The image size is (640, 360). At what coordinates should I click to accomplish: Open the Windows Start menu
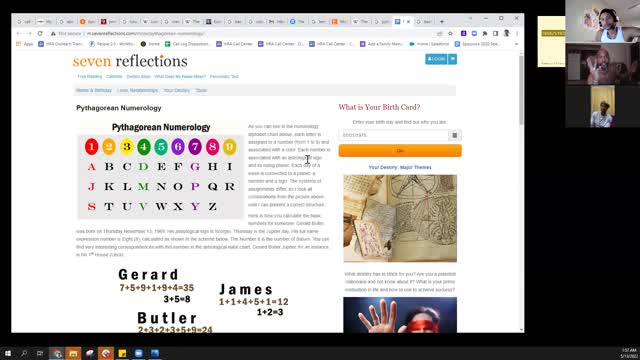(x=8, y=353)
